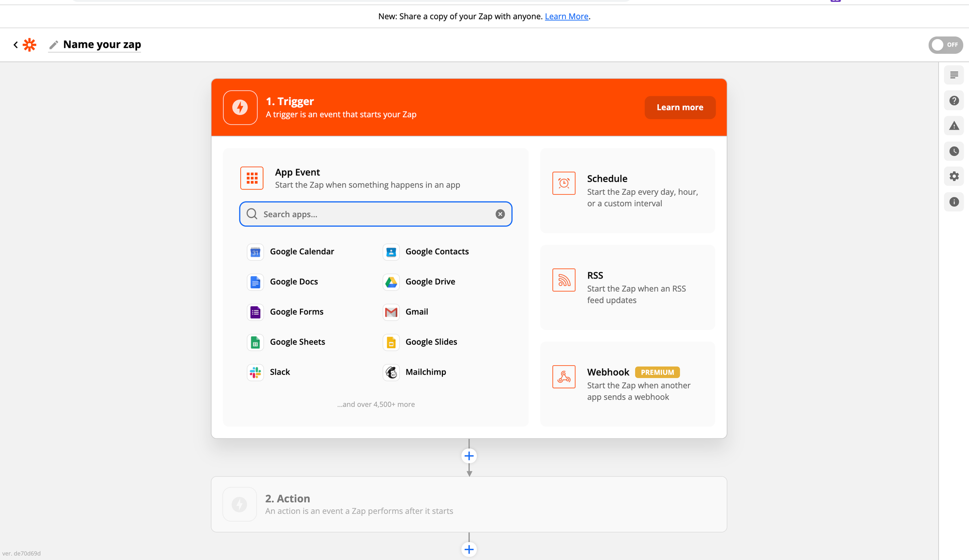Open the settings gear icon in sidebar
The image size is (969, 560).
coord(954,176)
